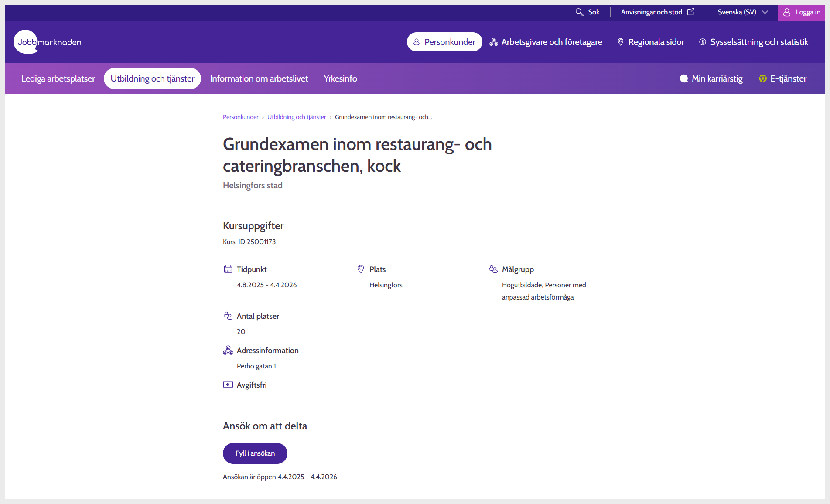Open the Svenska (SV) language dropdown
The height and width of the screenshot is (504, 830).
pyautogui.click(x=742, y=12)
